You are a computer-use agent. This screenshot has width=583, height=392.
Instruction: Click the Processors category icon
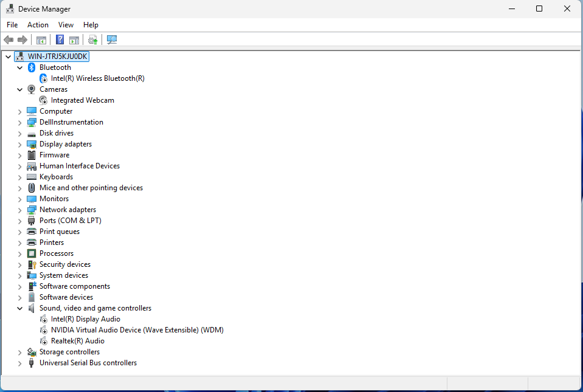point(32,253)
